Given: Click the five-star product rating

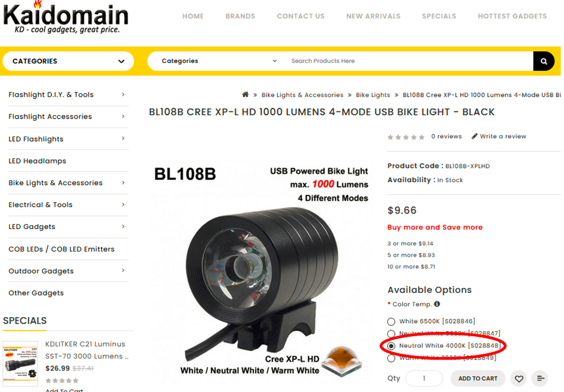Looking at the screenshot, I should [406, 137].
